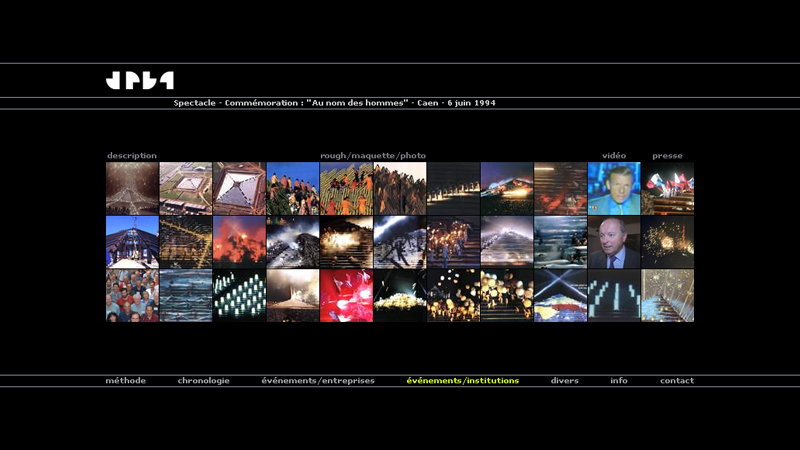
Task: Click the info link in bottom navigation
Action: [619, 381]
